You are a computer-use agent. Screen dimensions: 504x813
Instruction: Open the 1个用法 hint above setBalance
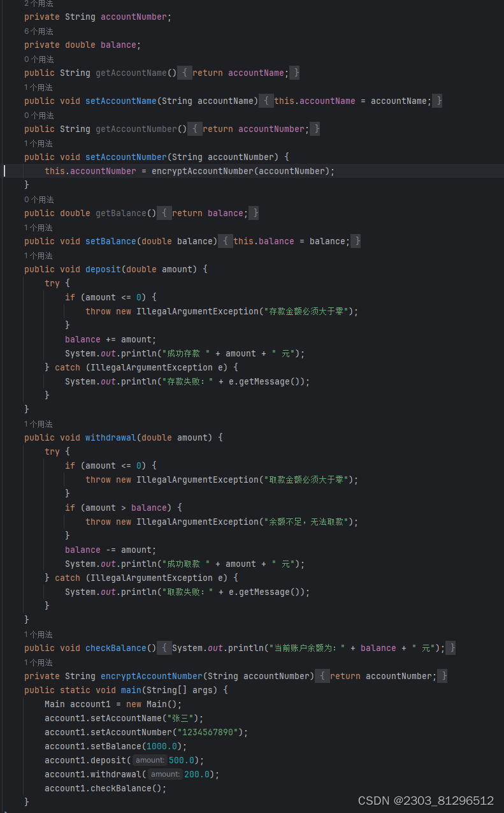coord(39,228)
